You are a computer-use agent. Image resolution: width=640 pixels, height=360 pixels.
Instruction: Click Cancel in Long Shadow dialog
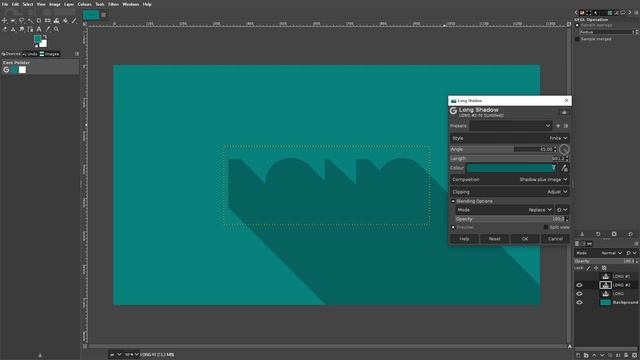[x=555, y=239]
